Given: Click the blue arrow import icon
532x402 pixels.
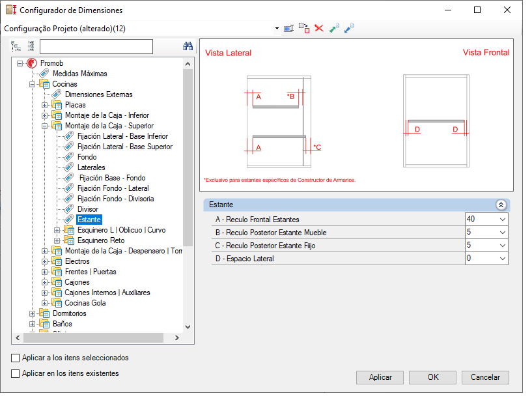Looking at the screenshot, I should pyautogui.click(x=349, y=29).
